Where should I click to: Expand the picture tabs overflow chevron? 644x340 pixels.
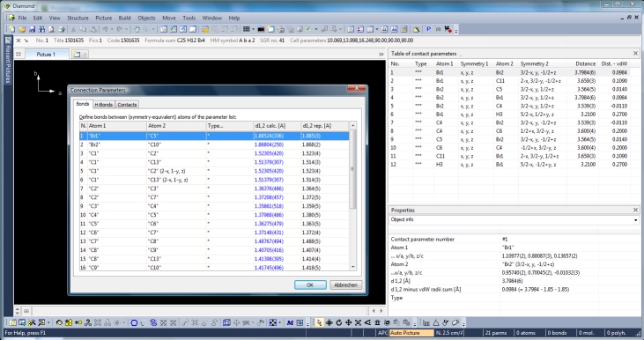tap(381, 55)
